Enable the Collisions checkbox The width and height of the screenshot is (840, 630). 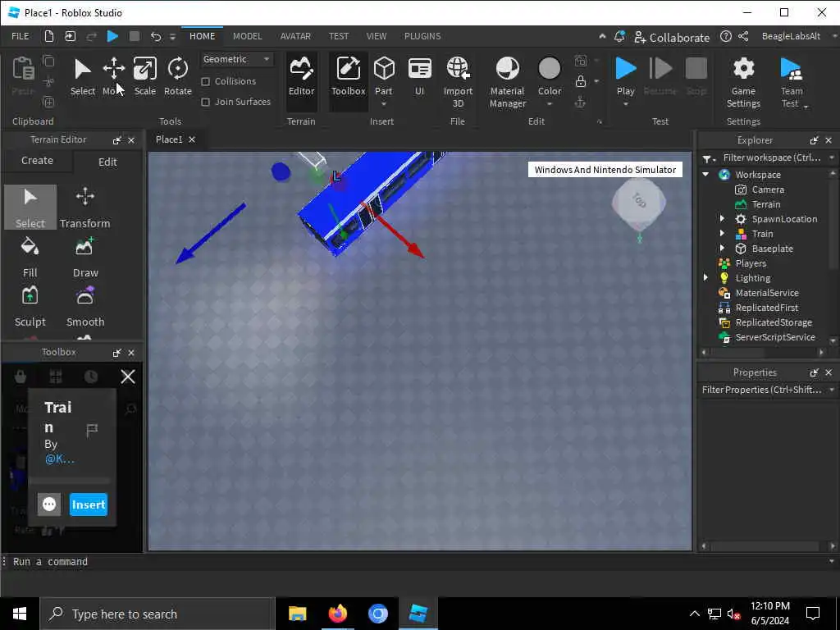click(x=205, y=81)
